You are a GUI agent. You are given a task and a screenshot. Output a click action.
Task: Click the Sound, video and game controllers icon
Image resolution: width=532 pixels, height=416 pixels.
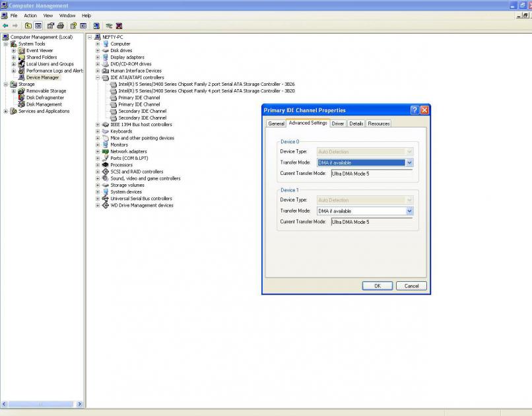(x=106, y=178)
